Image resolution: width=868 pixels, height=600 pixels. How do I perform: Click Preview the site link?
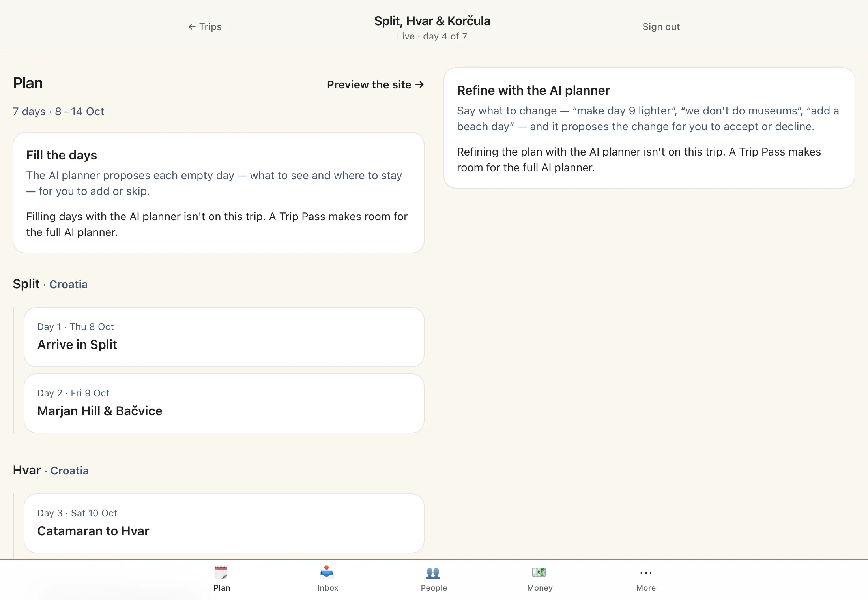[x=375, y=84]
